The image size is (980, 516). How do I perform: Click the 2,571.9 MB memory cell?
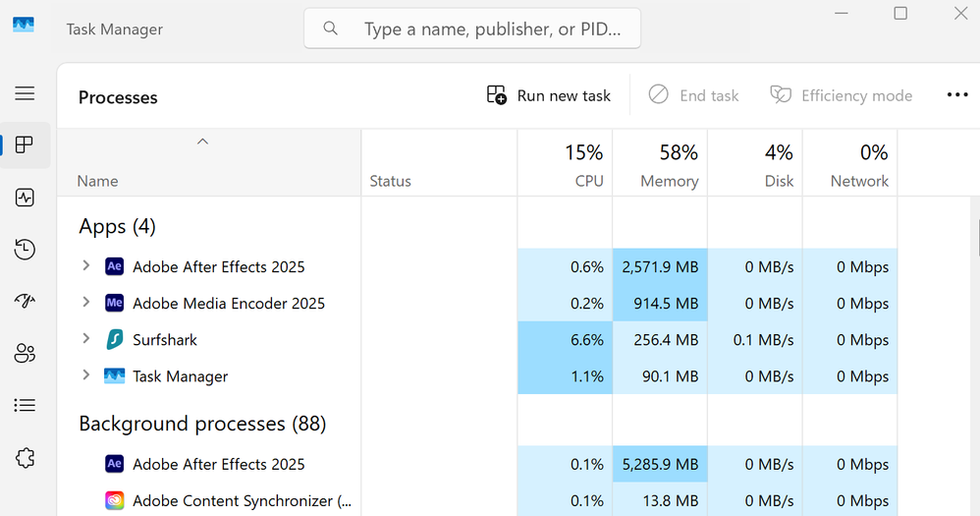(x=660, y=266)
